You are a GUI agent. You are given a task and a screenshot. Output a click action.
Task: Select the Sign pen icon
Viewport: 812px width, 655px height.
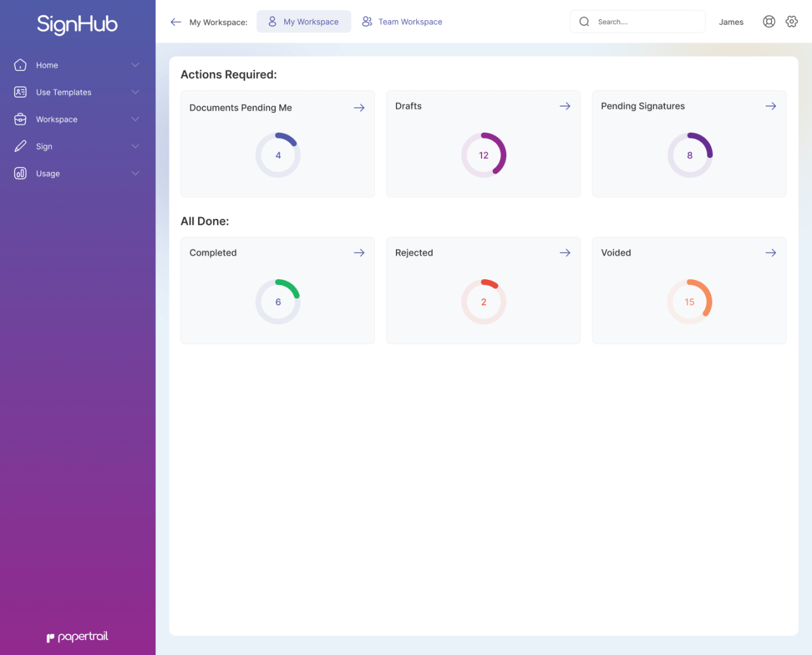click(x=19, y=146)
